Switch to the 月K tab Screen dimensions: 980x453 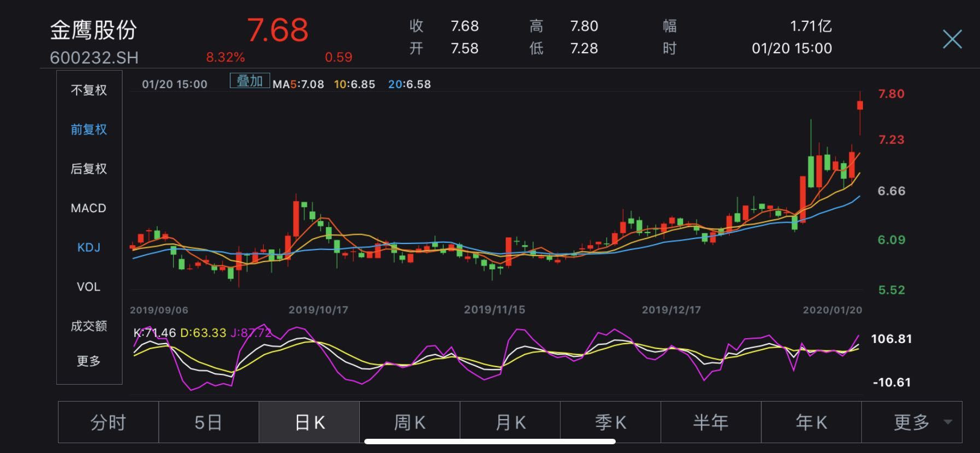[x=510, y=422]
